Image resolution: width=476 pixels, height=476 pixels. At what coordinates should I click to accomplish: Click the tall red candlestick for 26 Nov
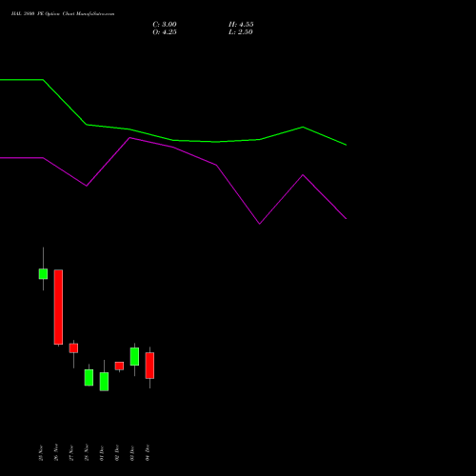(x=58, y=307)
